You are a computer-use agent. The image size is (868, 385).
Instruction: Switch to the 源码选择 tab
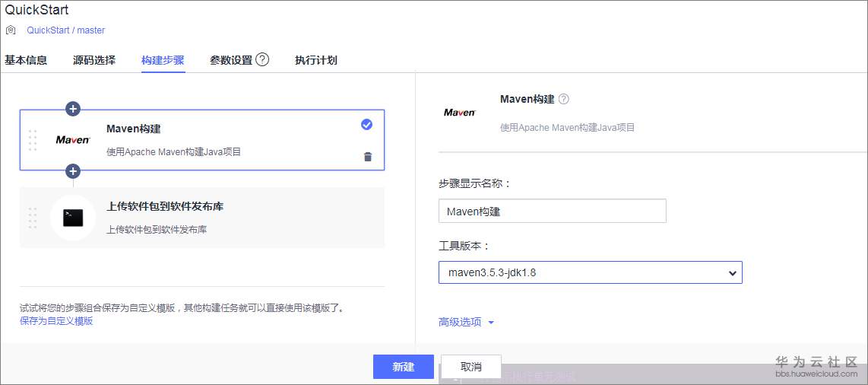click(x=94, y=60)
